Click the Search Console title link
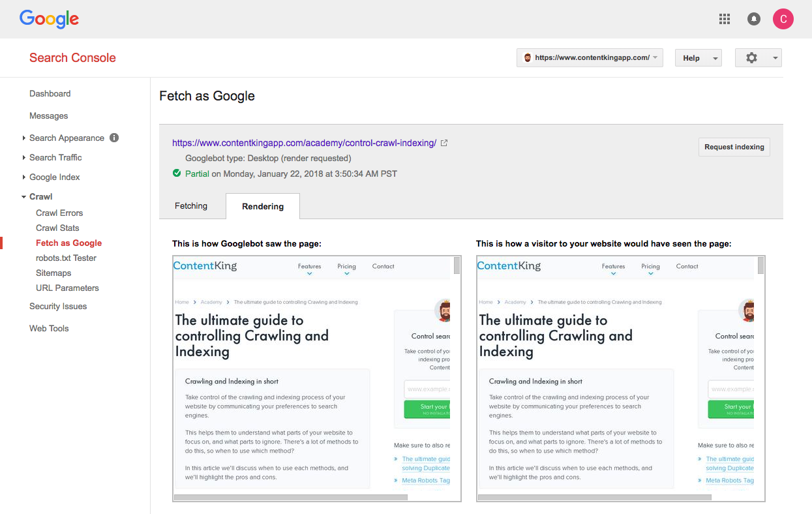812x514 pixels. pyautogui.click(x=72, y=57)
